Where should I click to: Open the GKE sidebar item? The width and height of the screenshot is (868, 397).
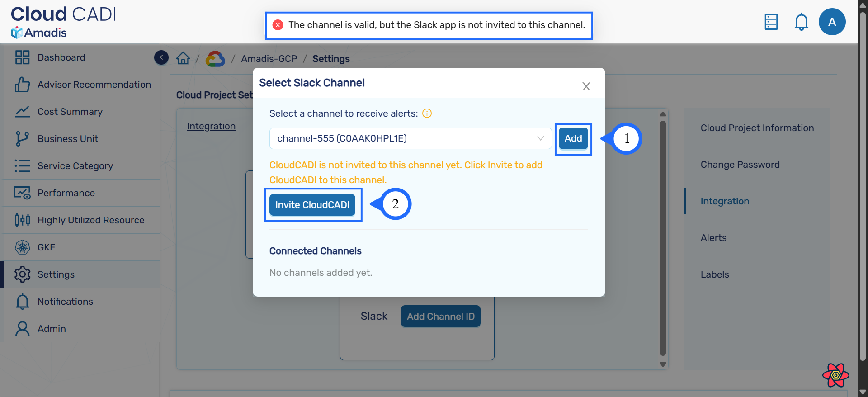[x=47, y=247]
